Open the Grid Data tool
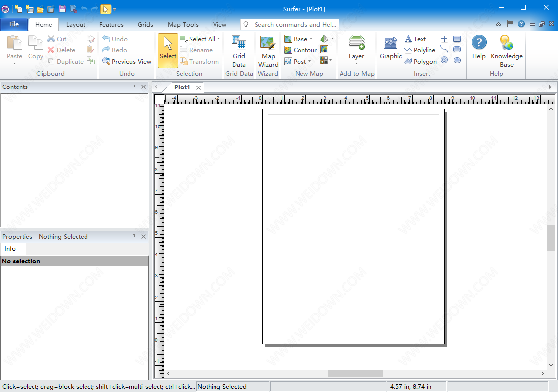This screenshot has height=392, width=558. 239,51
